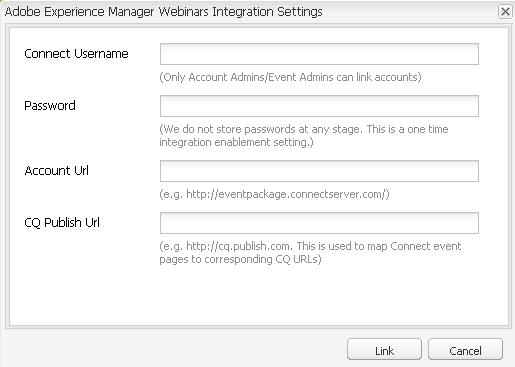Cancel the integration settings dialog

click(465, 349)
